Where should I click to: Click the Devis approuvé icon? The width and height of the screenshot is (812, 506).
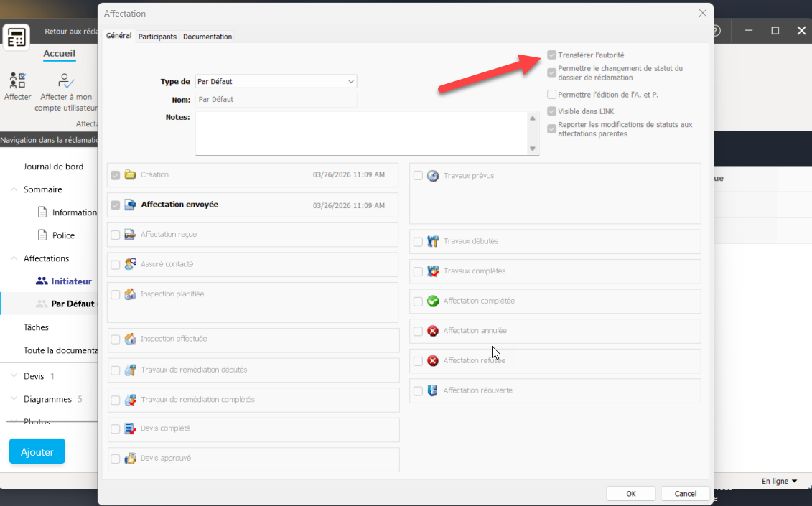(x=130, y=459)
